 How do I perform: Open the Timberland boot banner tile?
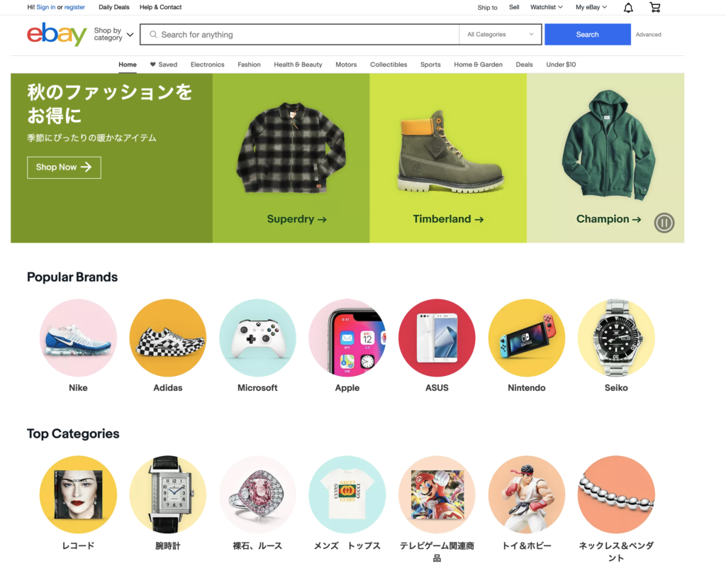448,158
